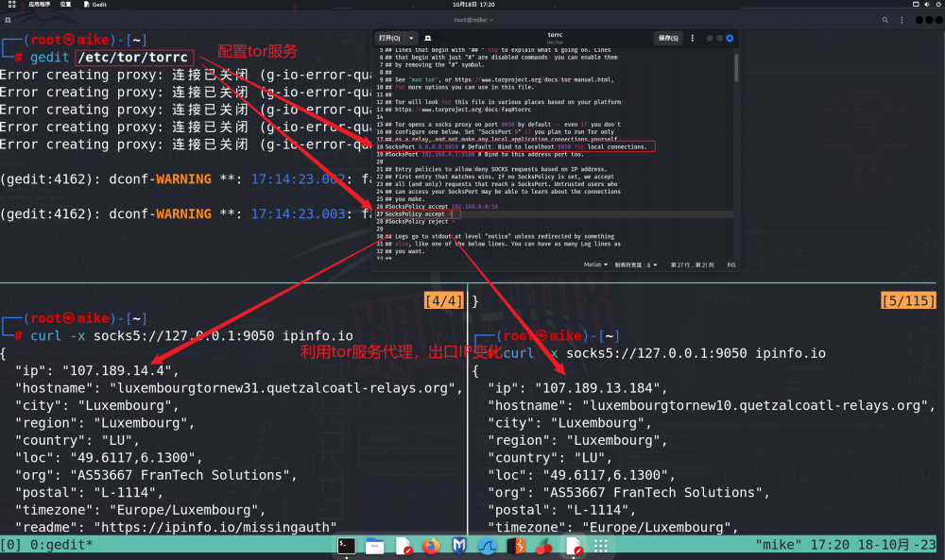Screen dimensions: 945x560
Task: Launch the file manager in the dock
Action: pyautogui.click(x=374, y=546)
